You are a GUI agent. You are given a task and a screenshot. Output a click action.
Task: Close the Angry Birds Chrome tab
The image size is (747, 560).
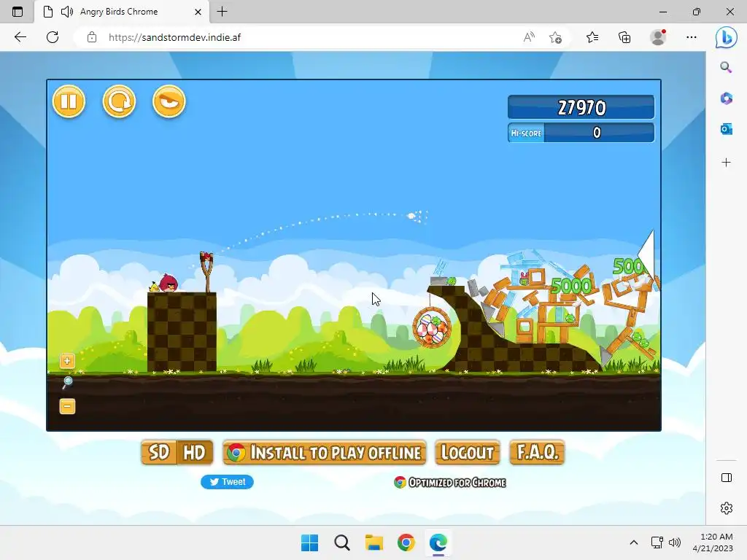pyautogui.click(x=198, y=12)
